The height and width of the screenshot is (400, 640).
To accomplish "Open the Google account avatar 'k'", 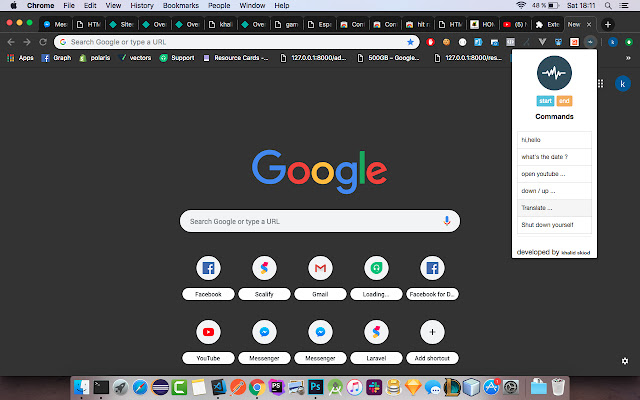I will tap(622, 84).
